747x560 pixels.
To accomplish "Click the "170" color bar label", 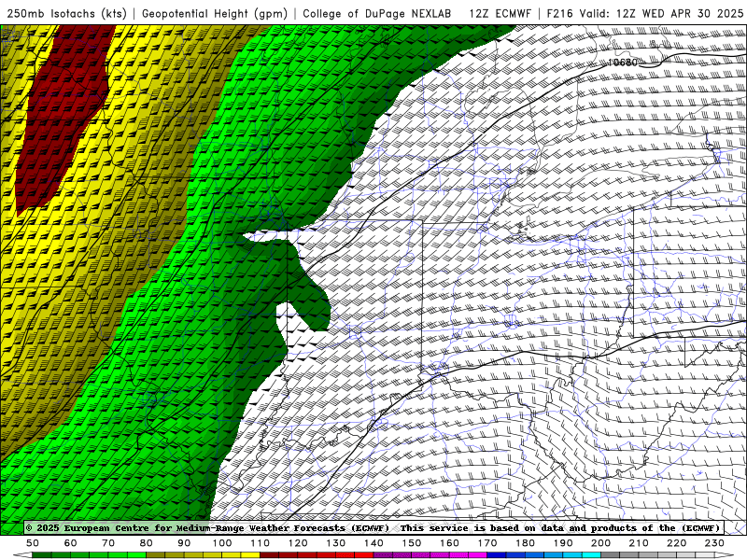I will [x=487, y=543].
